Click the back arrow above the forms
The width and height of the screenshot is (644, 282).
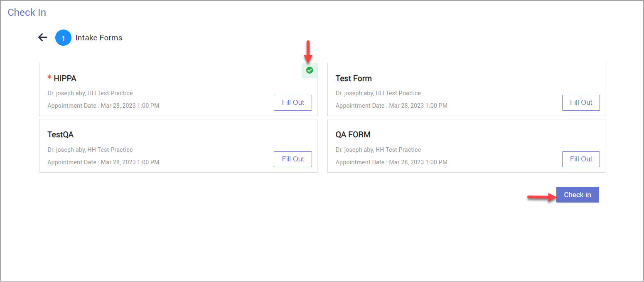tap(43, 37)
